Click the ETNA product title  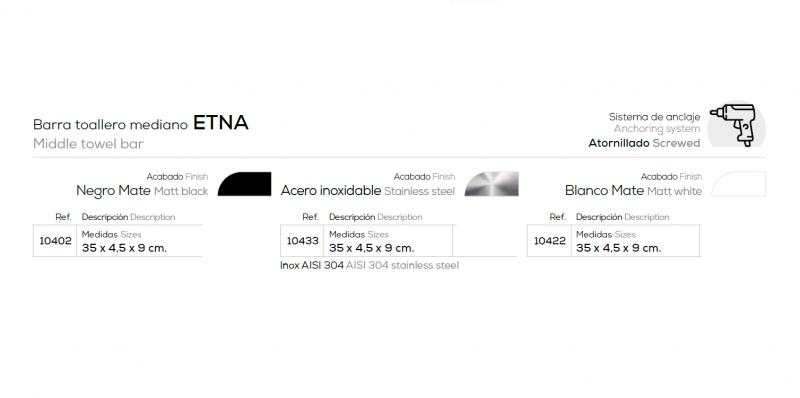click(x=220, y=123)
